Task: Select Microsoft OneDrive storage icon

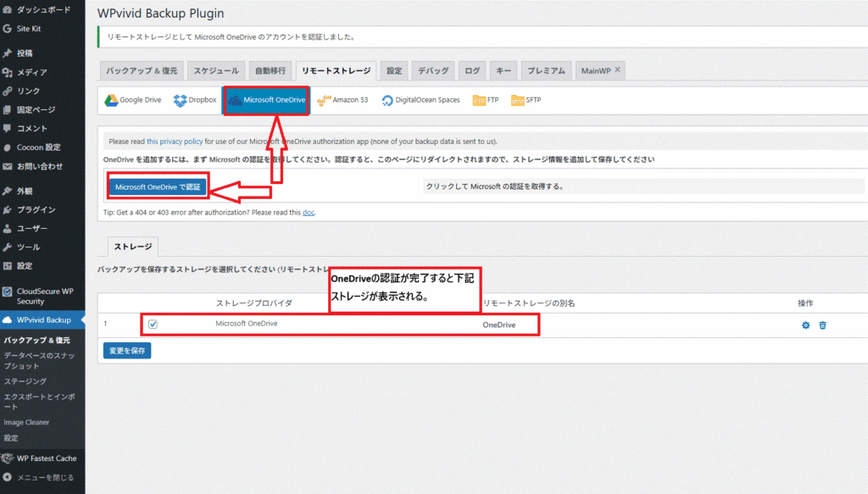Action: [x=236, y=100]
